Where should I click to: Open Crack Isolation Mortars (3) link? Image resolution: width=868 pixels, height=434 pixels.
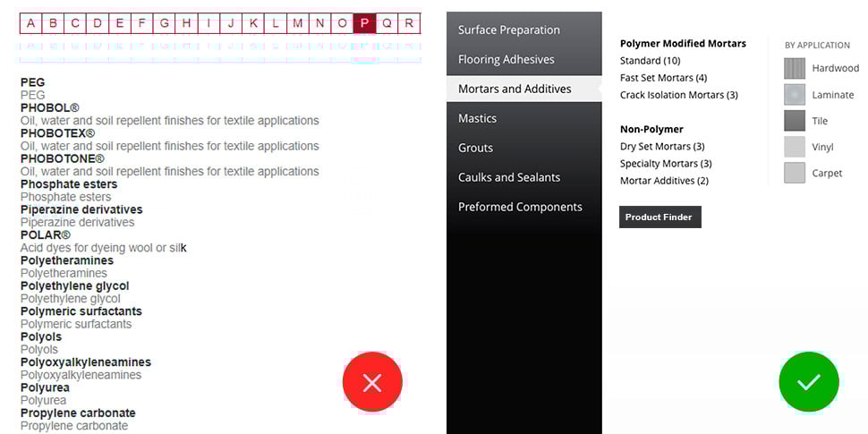click(678, 95)
